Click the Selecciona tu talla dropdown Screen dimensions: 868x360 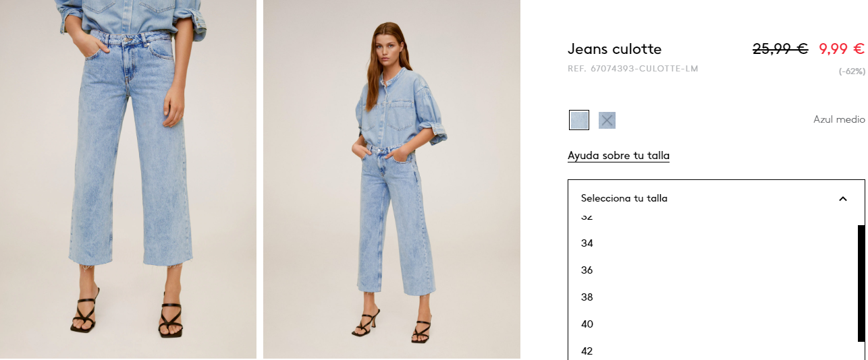(x=716, y=198)
